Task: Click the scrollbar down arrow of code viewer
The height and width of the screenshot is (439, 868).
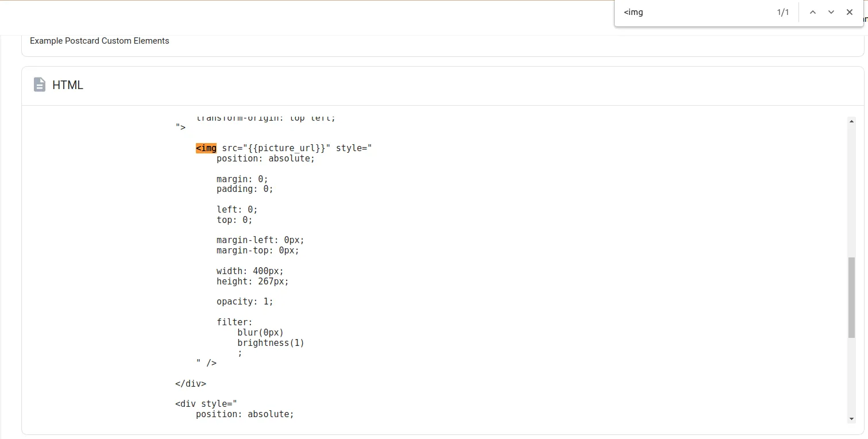Action: pyautogui.click(x=852, y=418)
